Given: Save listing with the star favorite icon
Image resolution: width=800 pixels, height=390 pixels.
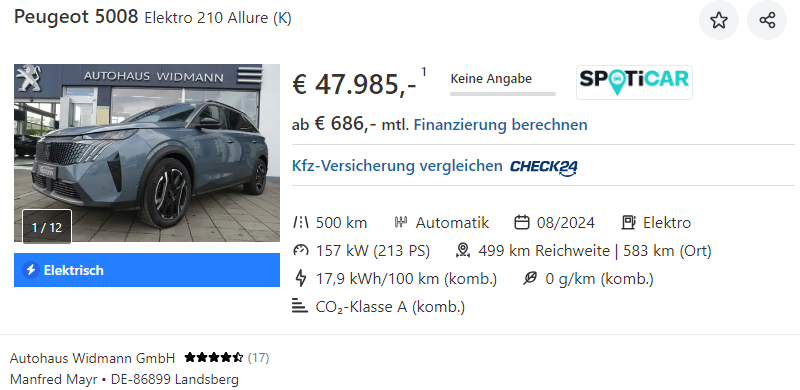Looking at the screenshot, I should coord(718,20).
